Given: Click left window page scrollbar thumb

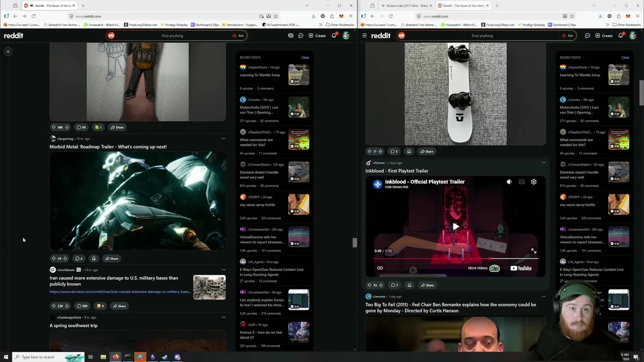Looking at the screenshot, I should 354,243.
